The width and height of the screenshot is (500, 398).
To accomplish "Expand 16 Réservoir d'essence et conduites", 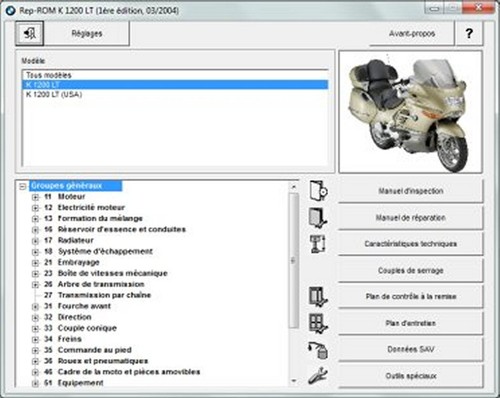I will (x=35, y=230).
